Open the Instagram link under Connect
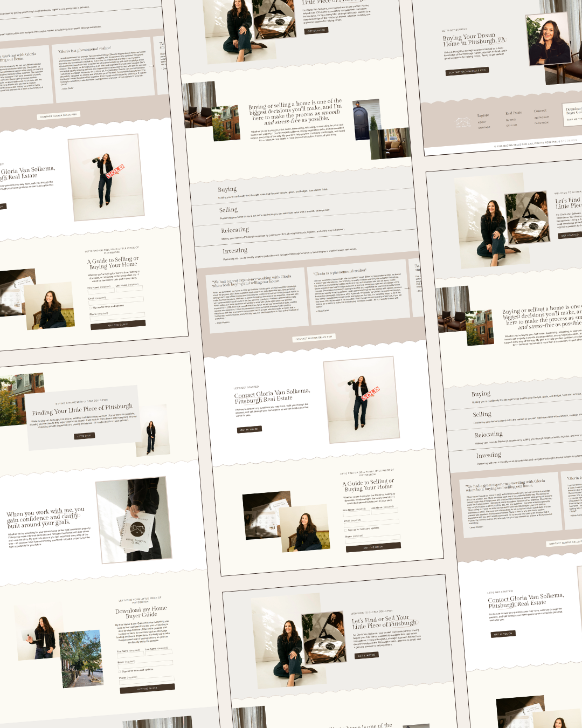 coord(542,117)
